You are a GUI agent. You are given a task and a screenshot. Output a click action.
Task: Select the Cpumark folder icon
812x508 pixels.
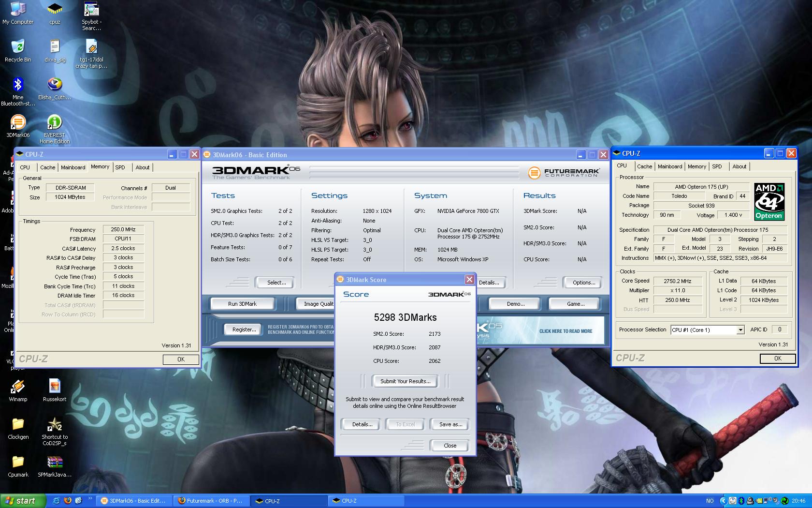tap(18, 466)
